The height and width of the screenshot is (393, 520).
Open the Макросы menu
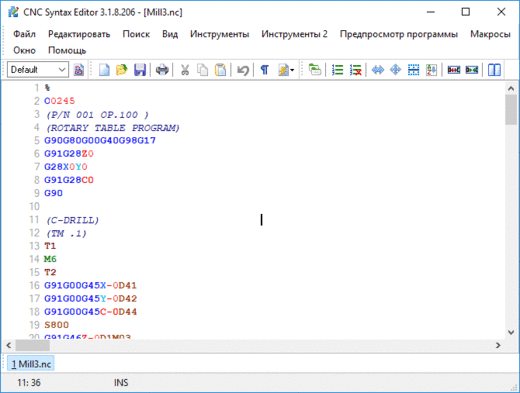point(490,34)
